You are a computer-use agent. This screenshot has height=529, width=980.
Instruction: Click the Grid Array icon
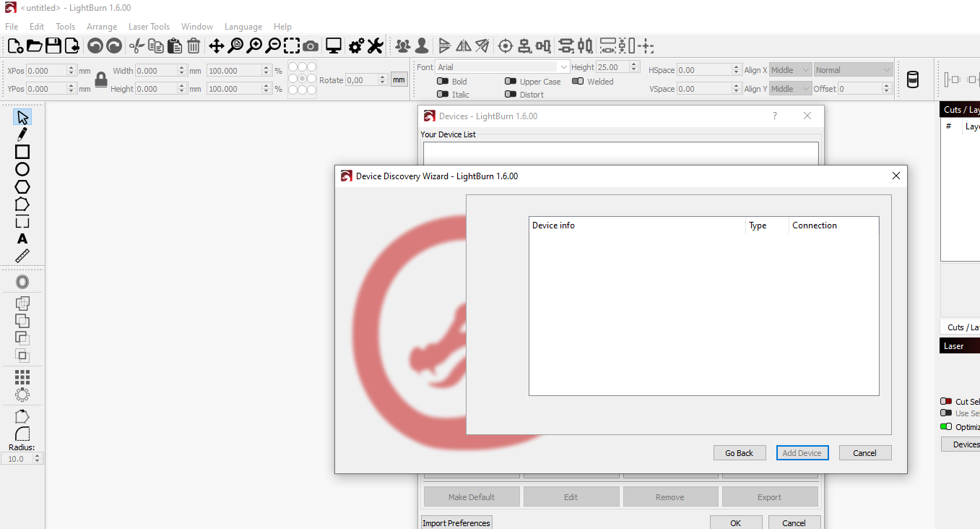click(x=22, y=377)
